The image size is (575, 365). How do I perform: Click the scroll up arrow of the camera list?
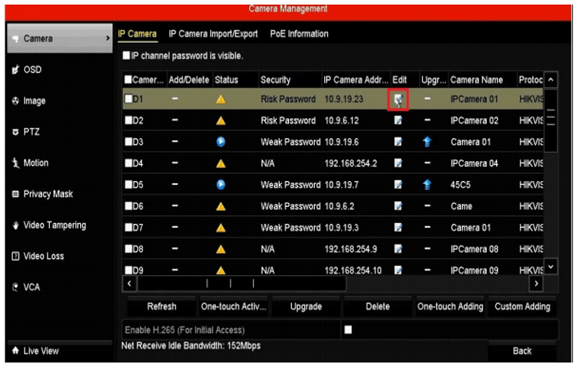[x=551, y=80]
